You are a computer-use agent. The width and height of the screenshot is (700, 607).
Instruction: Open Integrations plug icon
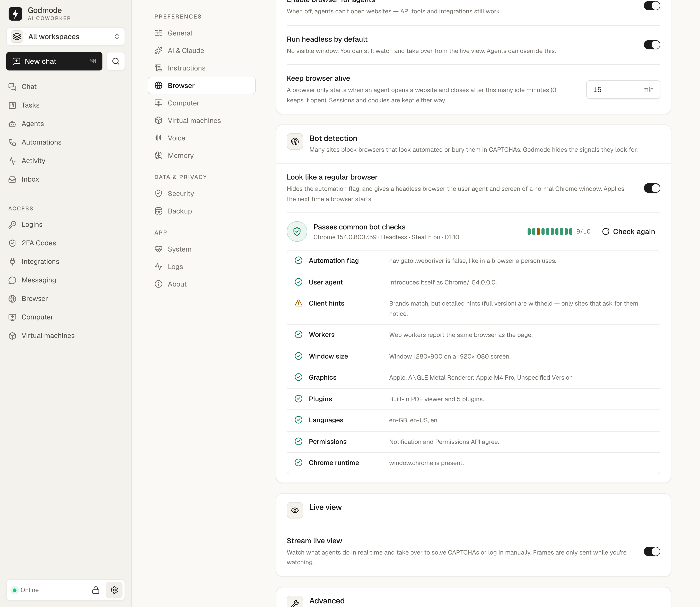tap(13, 262)
